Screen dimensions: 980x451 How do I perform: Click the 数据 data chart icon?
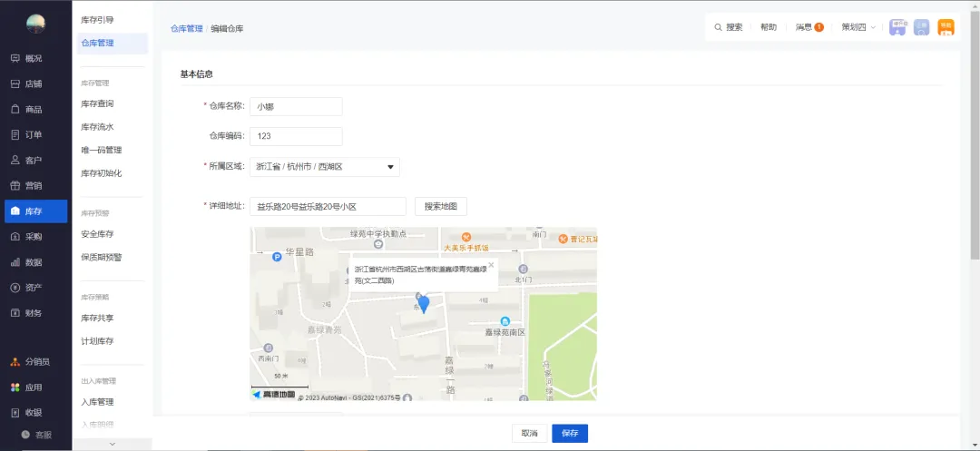click(x=15, y=262)
